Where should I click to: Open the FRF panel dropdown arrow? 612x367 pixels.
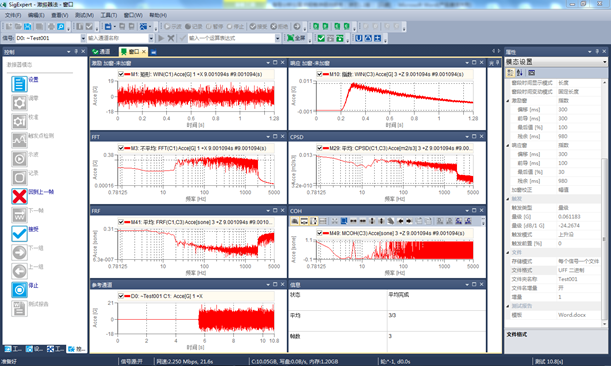click(268, 210)
